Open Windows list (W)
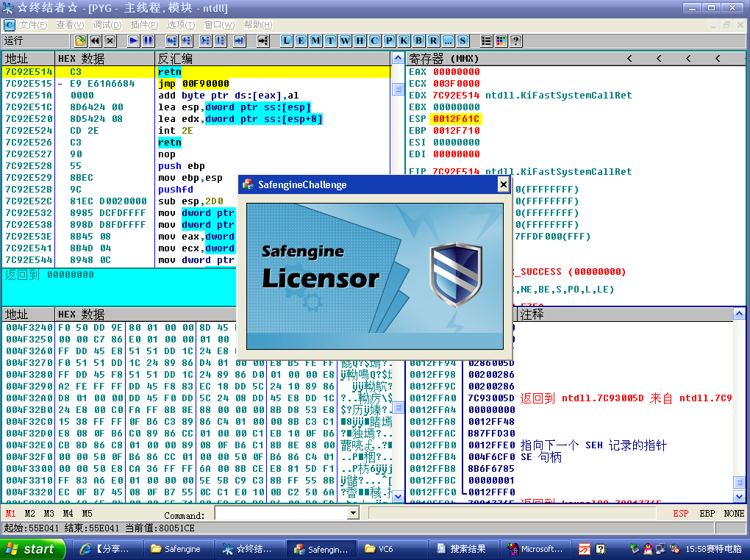This screenshot has width=750, height=560. pos(346,40)
